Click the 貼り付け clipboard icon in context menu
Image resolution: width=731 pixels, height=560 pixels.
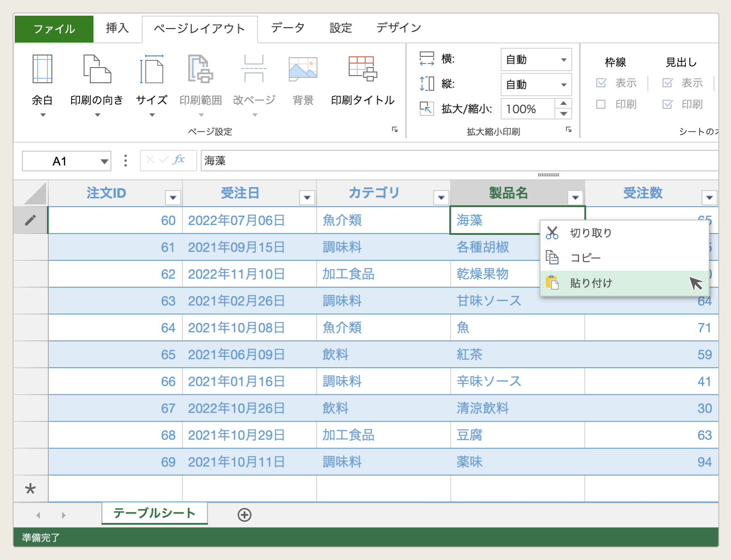point(552,283)
